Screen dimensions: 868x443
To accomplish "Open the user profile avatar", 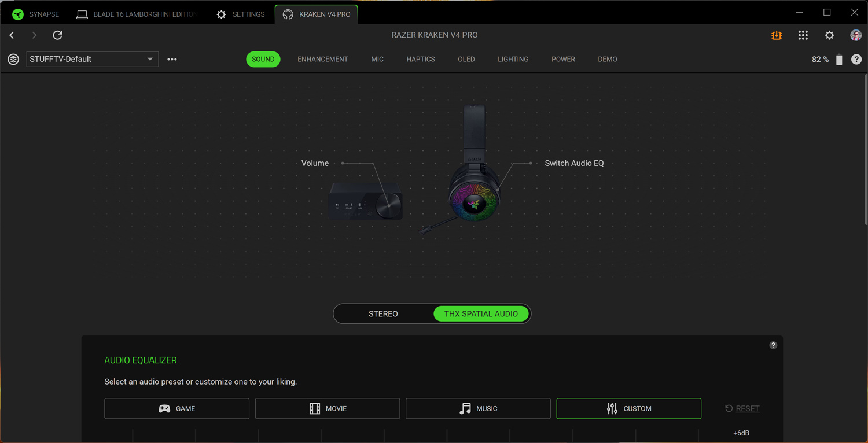I will click(856, 35).
